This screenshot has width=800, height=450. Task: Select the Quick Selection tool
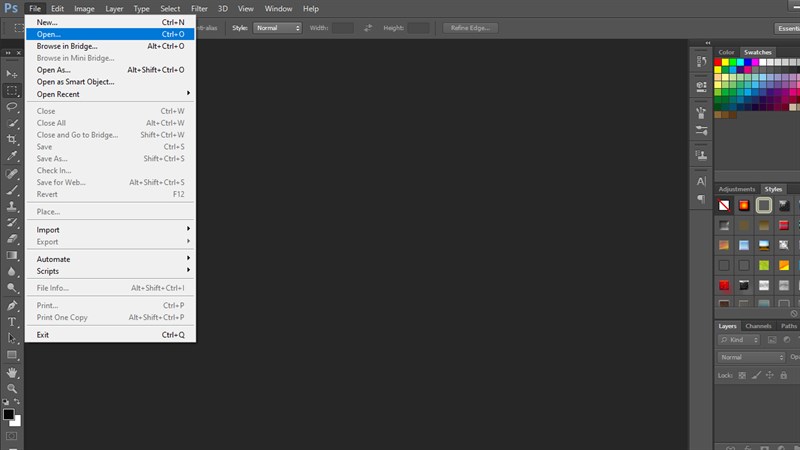12,123
